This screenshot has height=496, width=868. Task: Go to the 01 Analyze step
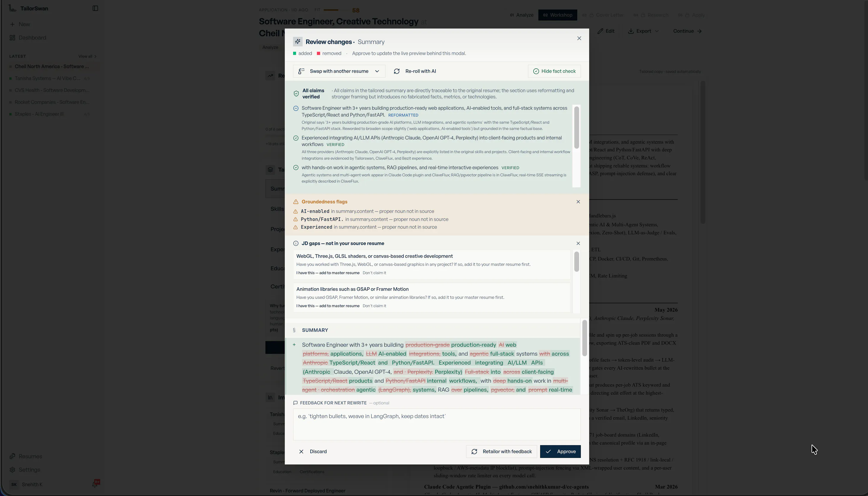point(522,15)
